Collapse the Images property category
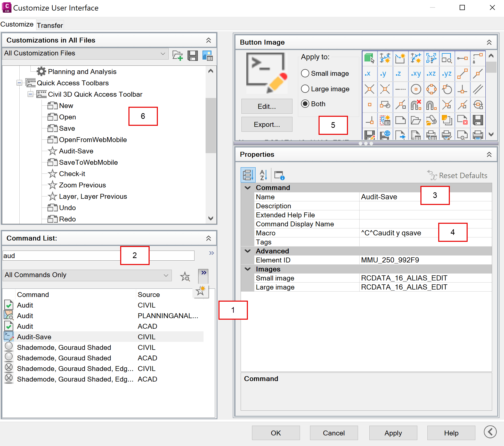Viewport: 504px width, 446px height. pos(248,269)
